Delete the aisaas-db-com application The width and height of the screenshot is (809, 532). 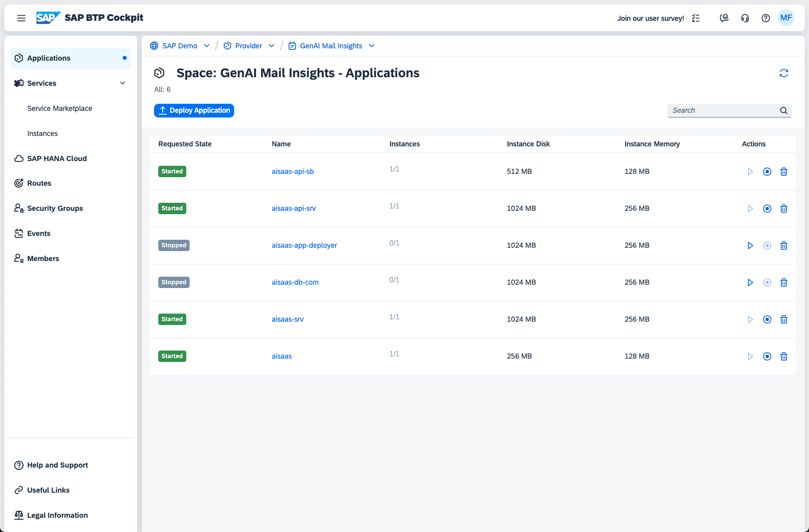tap(784, 282)
